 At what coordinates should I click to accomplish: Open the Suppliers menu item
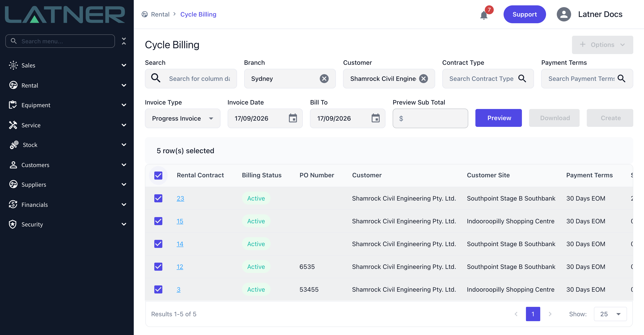[67, 184]
